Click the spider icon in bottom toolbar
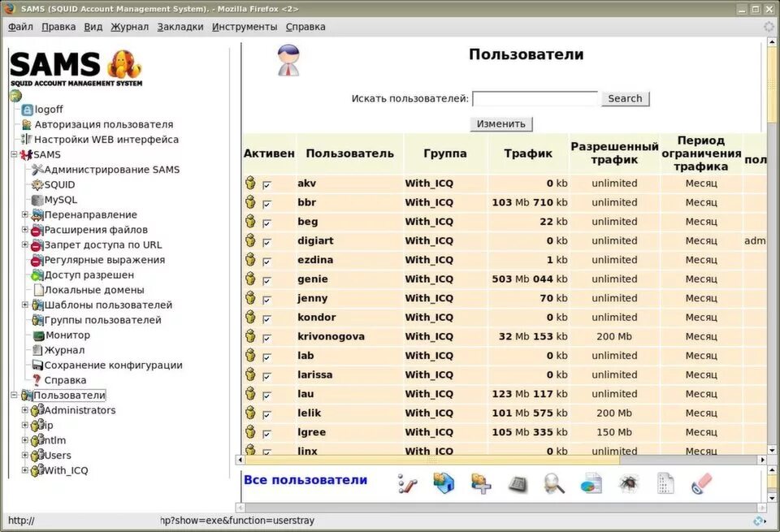The height and width of the screenshot is (532, 780). [x=629, y=483]
